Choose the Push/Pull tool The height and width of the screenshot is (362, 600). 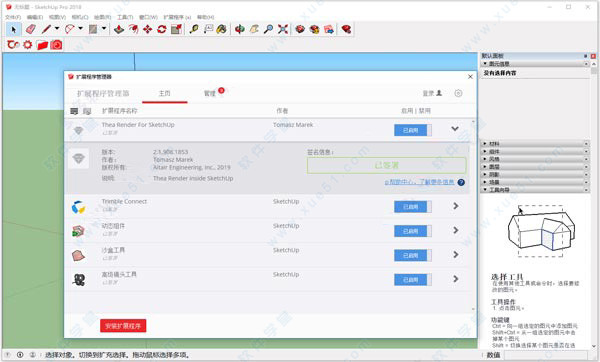click(119, 29)
